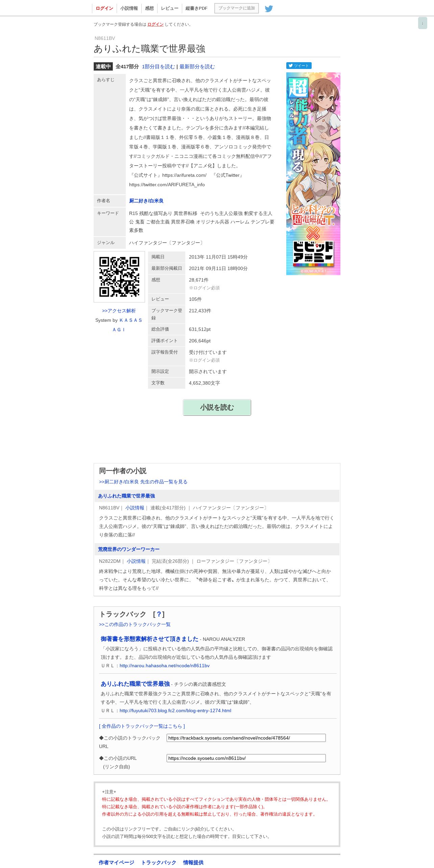Click 小説情報 link for N2822DM
The width and height of the screenshot is (434, 868).
click(136, 561)
